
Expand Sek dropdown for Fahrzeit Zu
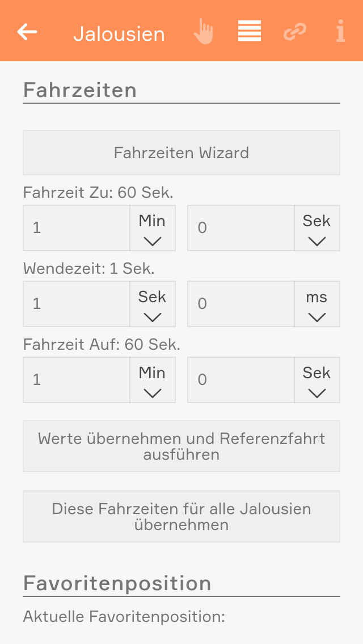point(317,228)
